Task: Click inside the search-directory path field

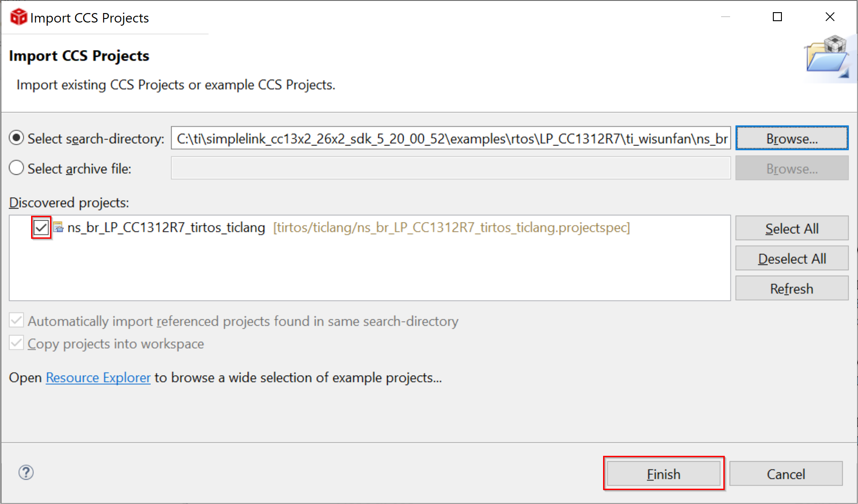Action: pos(450,138)
